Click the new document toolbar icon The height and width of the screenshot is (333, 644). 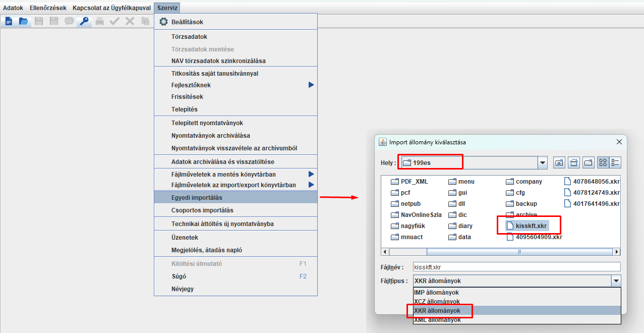point(9,21)
